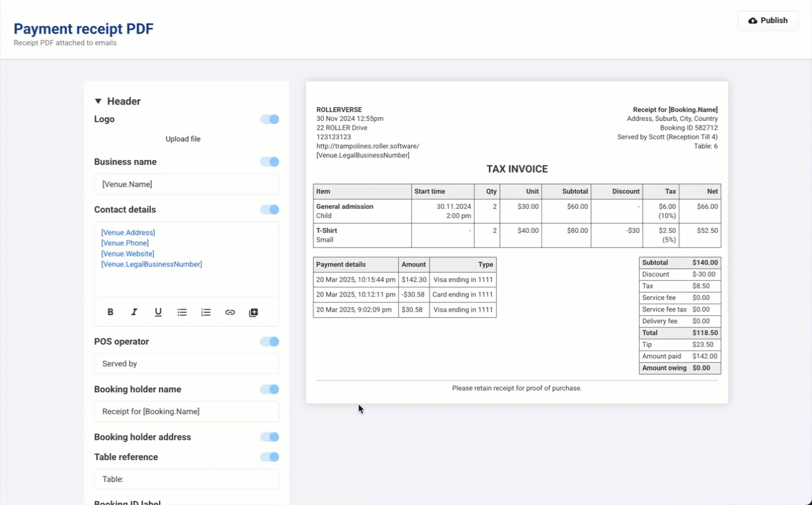Image resolution: width=812 pixels, height=505 pixels.
Task: Toggle the Logo switch off
Action: click(270, 119)
